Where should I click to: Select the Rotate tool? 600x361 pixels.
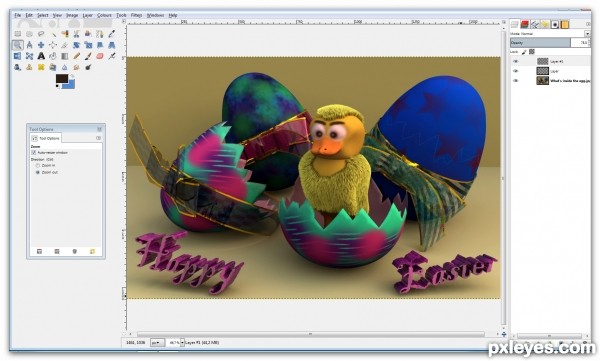click(x=77, y=45)
